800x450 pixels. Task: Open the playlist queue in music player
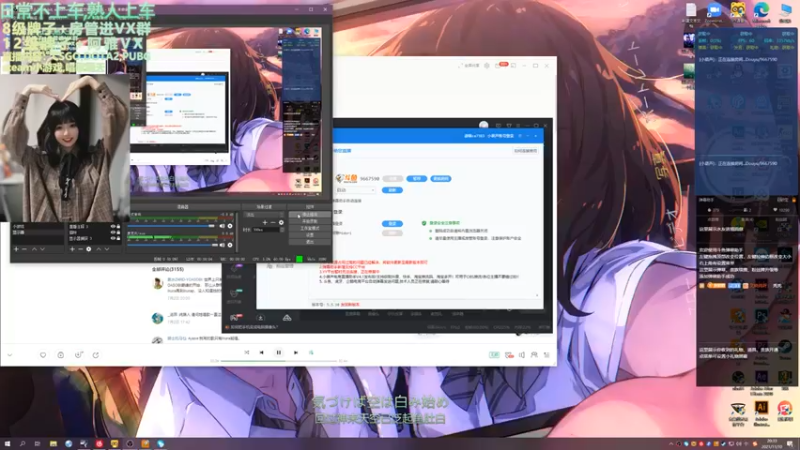546,355
